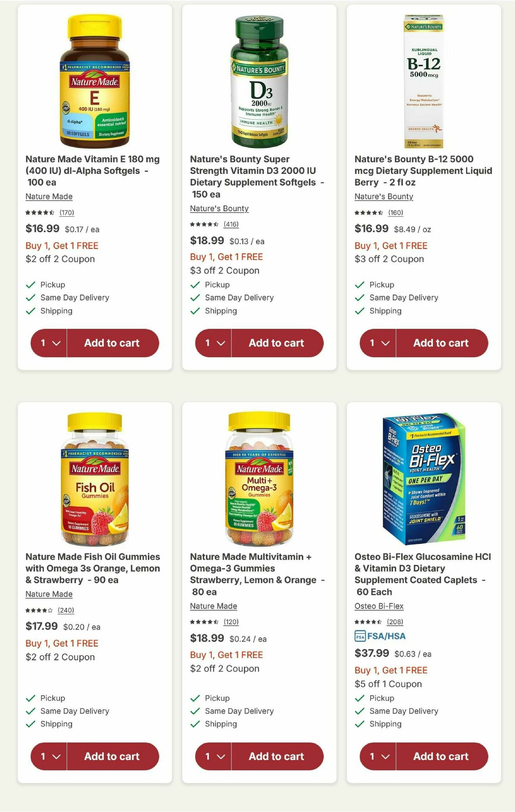View the 416 reviews for Vitamin D3

[x=230, y=224]
